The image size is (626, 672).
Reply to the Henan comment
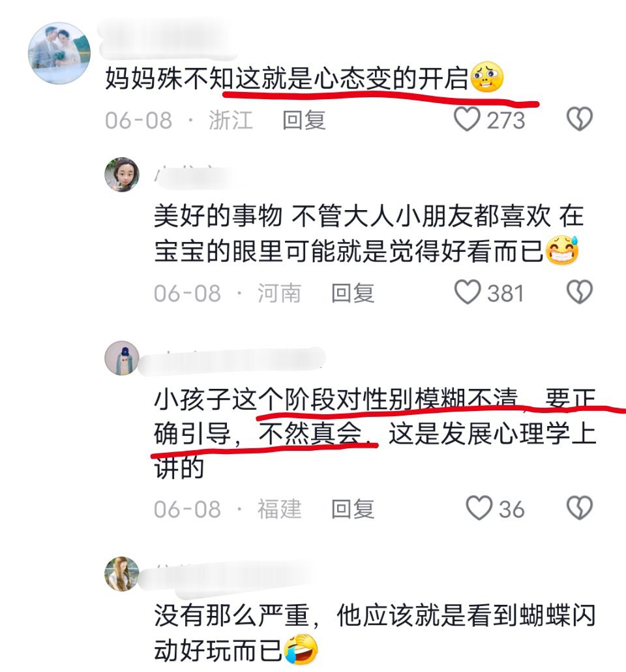click(353, 293)
